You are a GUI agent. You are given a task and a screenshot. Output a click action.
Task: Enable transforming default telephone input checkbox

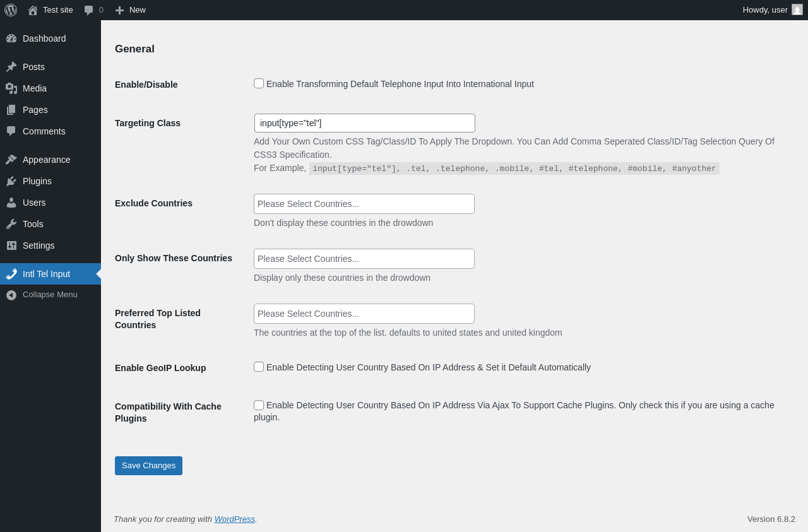(259, 83)
